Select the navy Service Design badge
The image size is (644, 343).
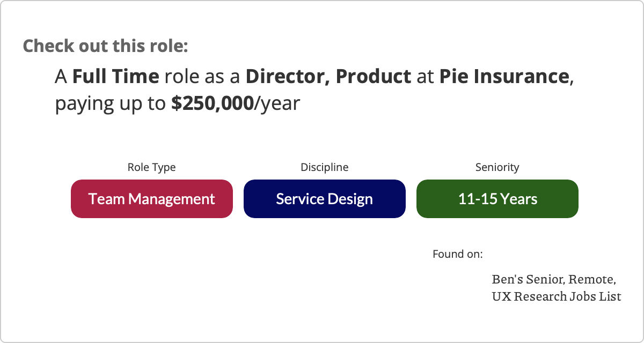coord(325,199)
